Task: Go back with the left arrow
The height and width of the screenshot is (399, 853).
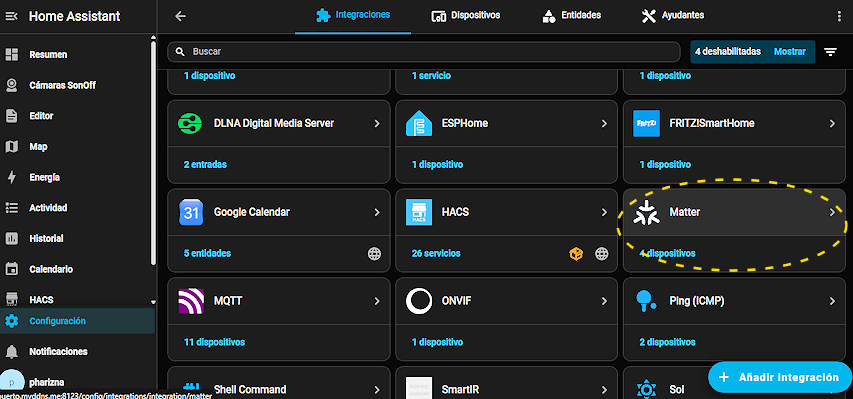Action: [181, 16]
